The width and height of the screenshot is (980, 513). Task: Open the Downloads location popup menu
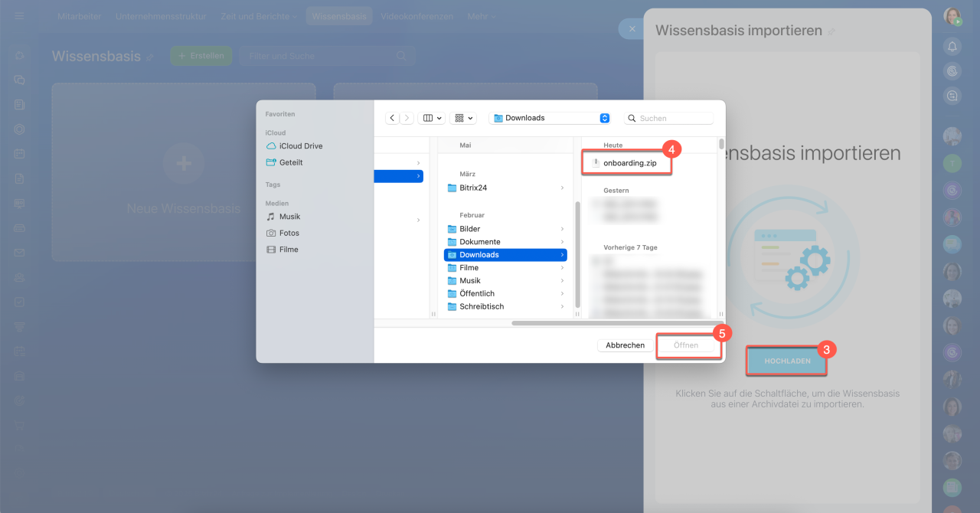coord(550,118)
